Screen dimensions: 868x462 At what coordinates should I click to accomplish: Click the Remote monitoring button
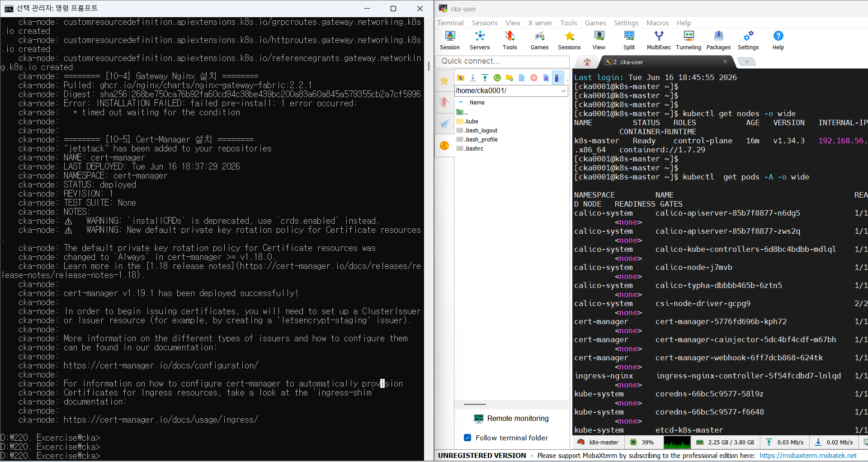pos(511,419)
